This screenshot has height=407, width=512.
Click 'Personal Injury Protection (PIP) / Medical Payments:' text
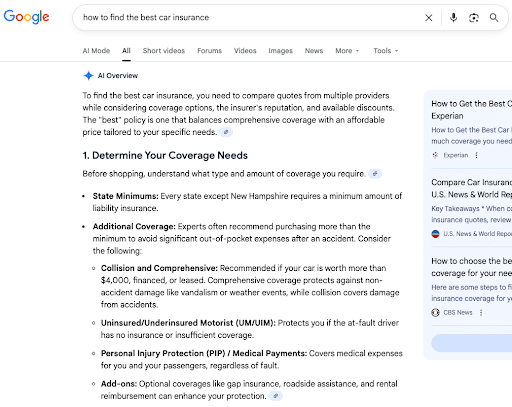click(204, 353)
